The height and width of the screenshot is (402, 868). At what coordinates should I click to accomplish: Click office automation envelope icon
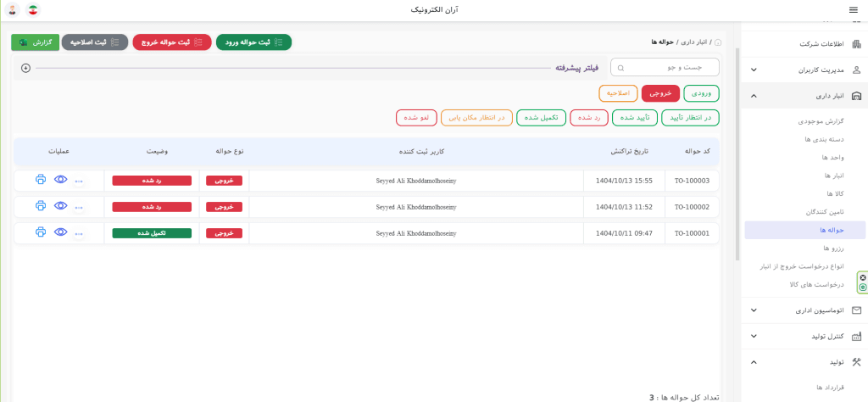pyautogui.click(x=856, y=310)
